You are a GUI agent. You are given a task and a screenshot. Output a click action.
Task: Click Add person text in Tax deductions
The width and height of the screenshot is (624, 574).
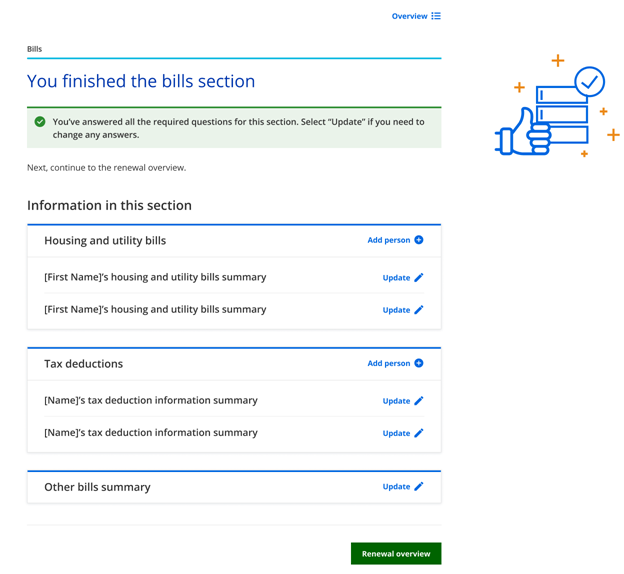[388, 363]
